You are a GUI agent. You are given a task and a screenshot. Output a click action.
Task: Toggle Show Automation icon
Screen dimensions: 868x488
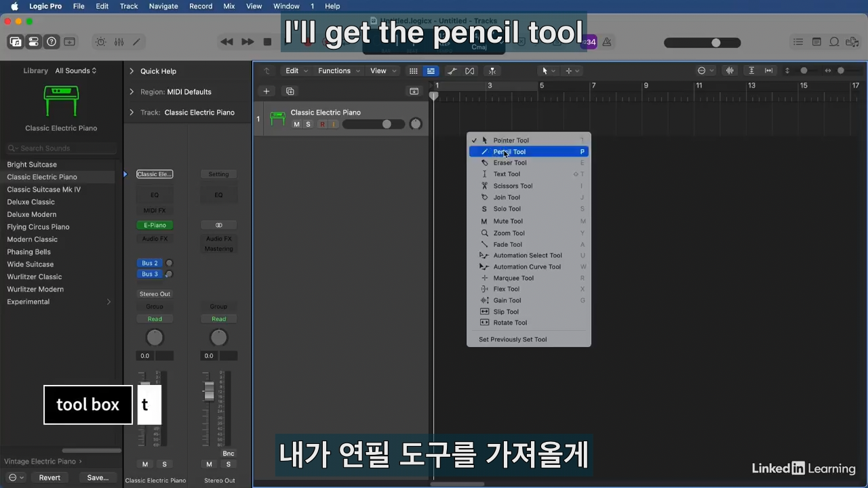452,70
